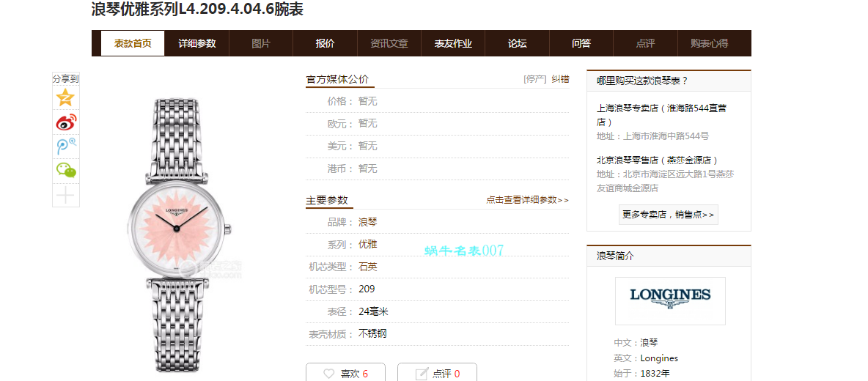Switch to the 图片 tab
The image size is (868, 381).
[261, 43]
